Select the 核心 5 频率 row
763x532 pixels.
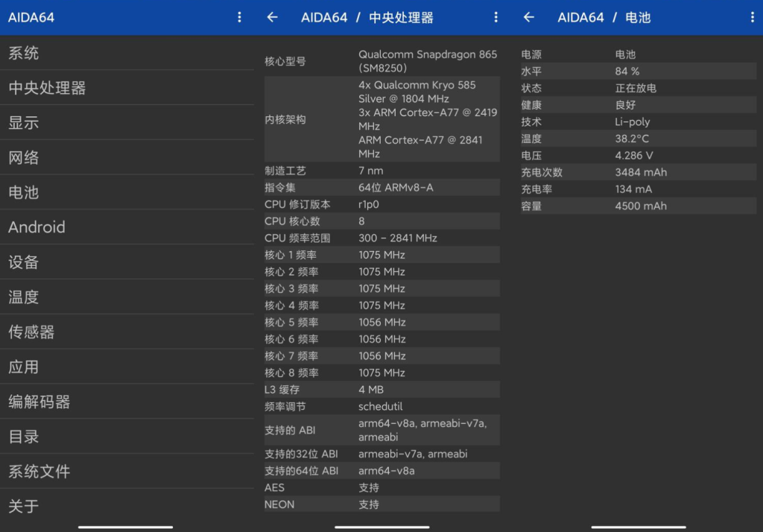(382, 322)
